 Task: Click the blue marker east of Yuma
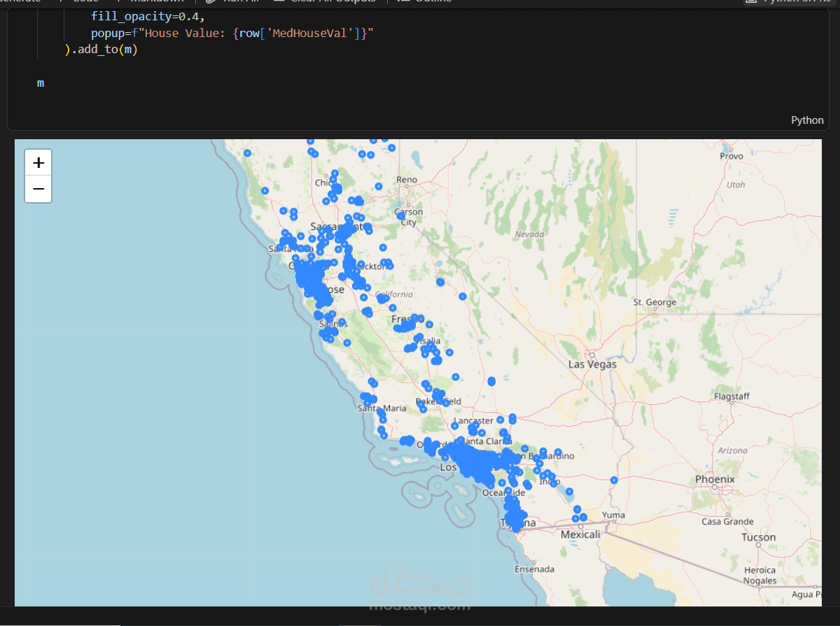tap(614, 480)
